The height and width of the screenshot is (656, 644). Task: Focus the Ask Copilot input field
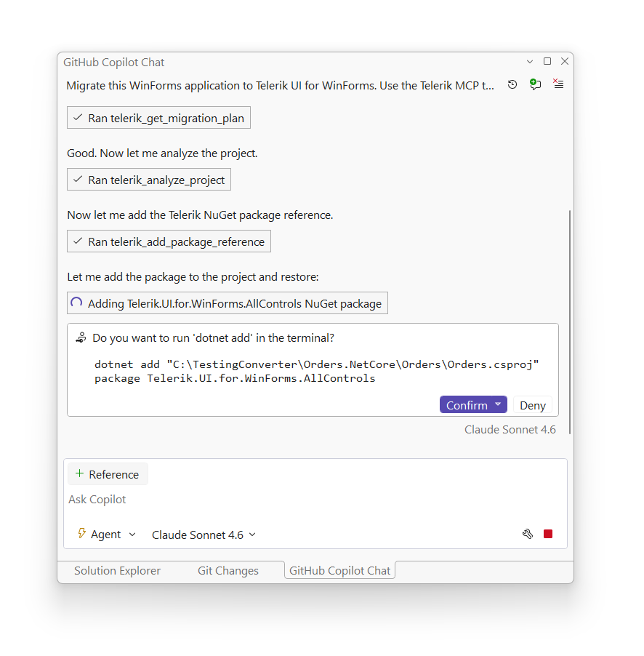[x=315, y=500]
